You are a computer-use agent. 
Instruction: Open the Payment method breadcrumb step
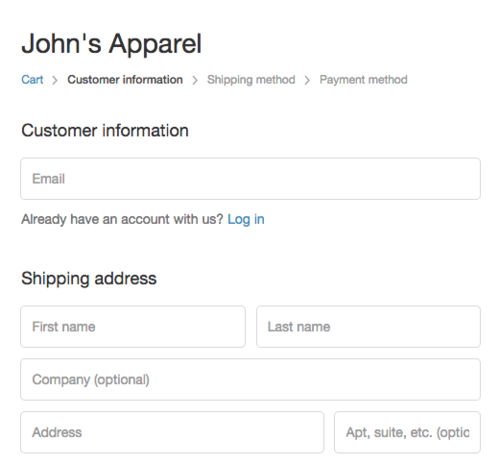coord(363,80)
